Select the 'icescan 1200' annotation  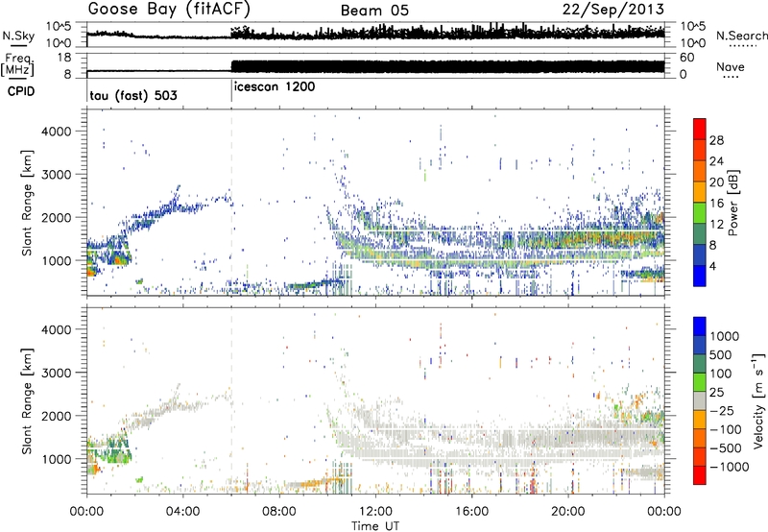click(275, 87)
